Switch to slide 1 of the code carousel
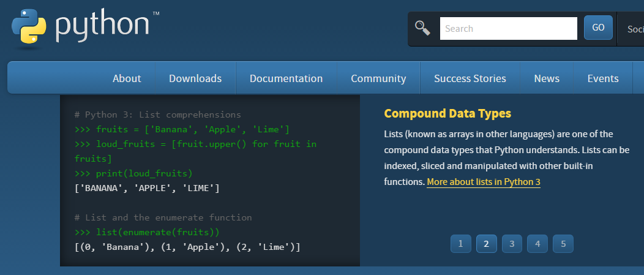Viewport: 644px width, 275px height. [460, 244]
